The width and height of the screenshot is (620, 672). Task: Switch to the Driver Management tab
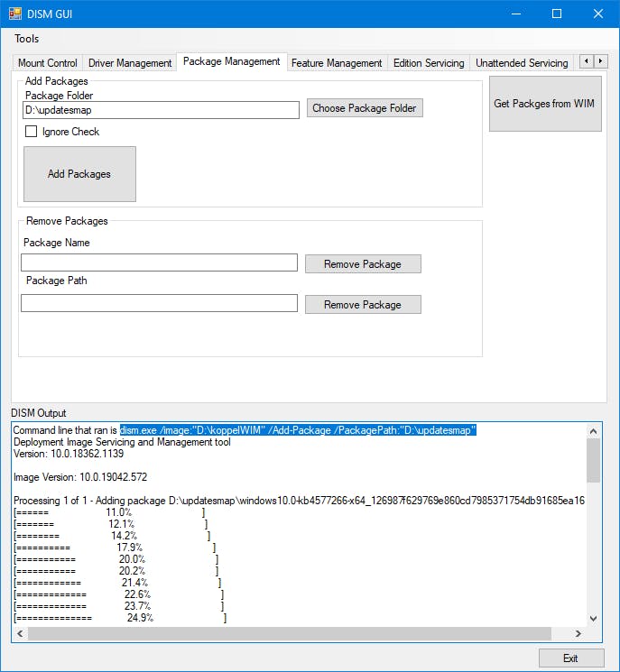(x=130, y=63)
